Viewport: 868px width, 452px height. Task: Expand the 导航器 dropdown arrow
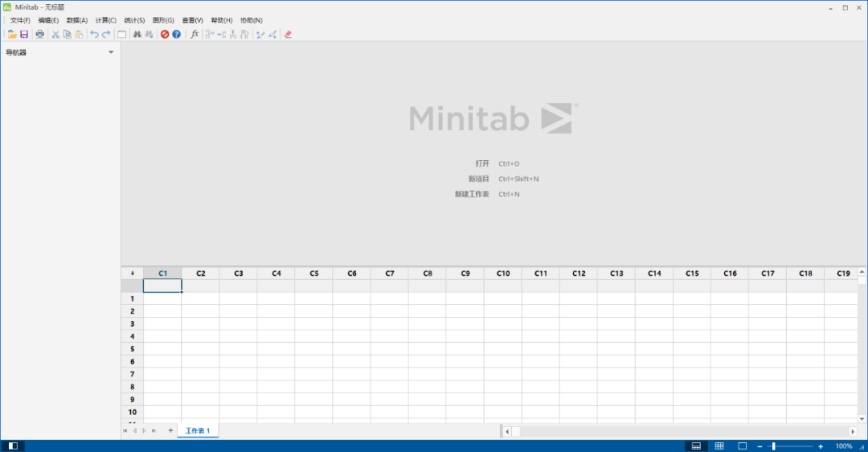coord(111,52)
